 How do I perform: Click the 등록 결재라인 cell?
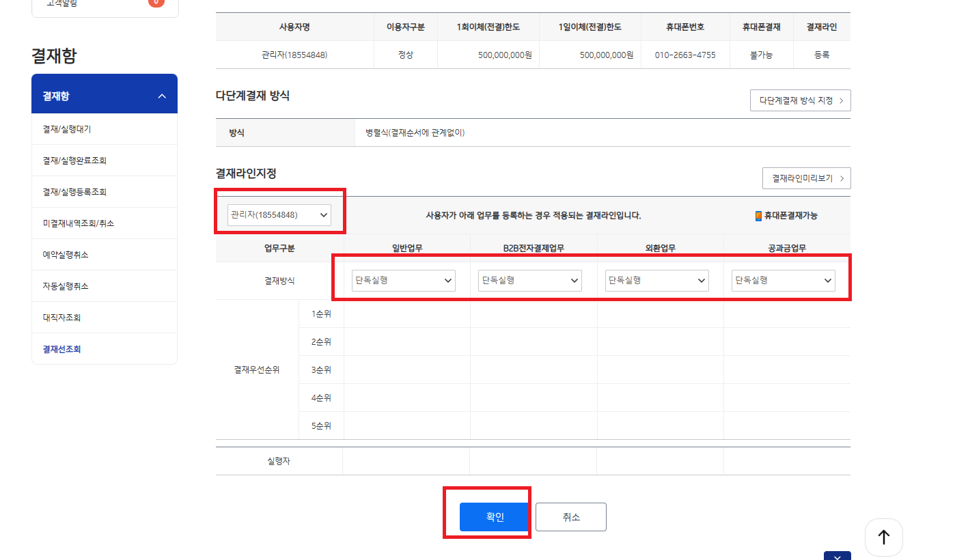pos(822,55)
